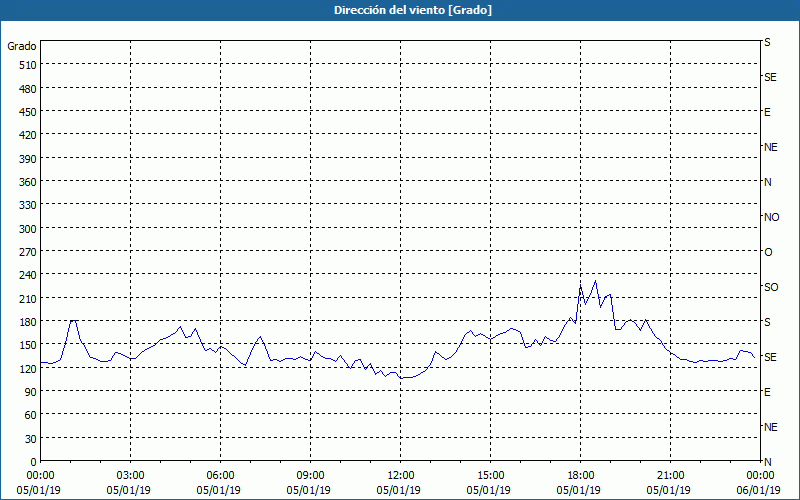Select the 360 degree axis value

(28, 182)
